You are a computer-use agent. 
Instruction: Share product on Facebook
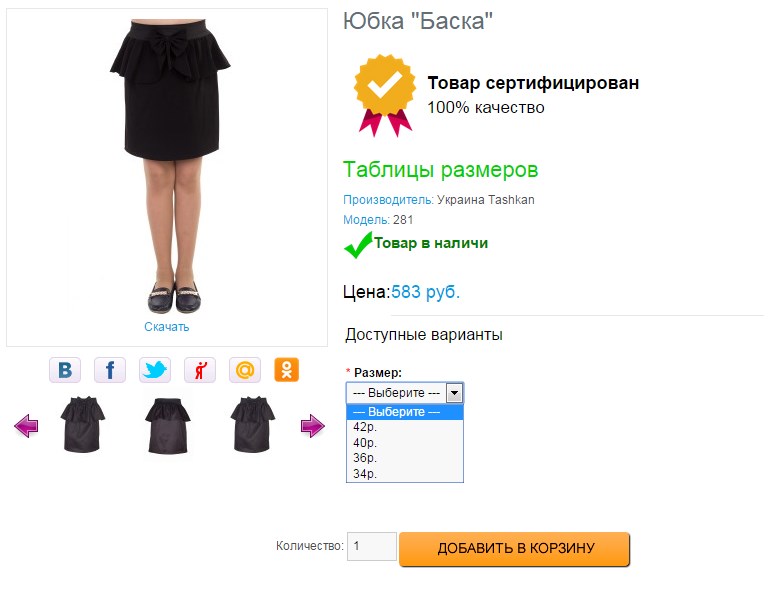[x=110, y=370]
